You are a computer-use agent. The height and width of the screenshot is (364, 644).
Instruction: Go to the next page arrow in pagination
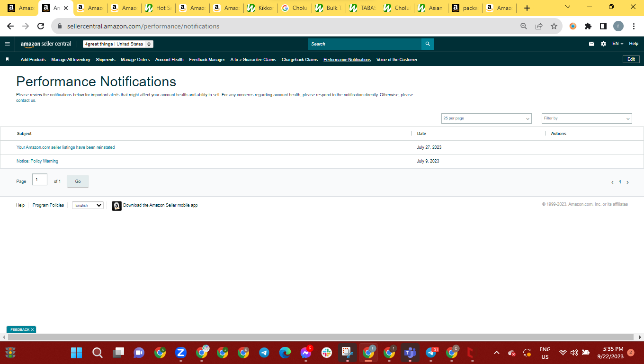(628, 182)
